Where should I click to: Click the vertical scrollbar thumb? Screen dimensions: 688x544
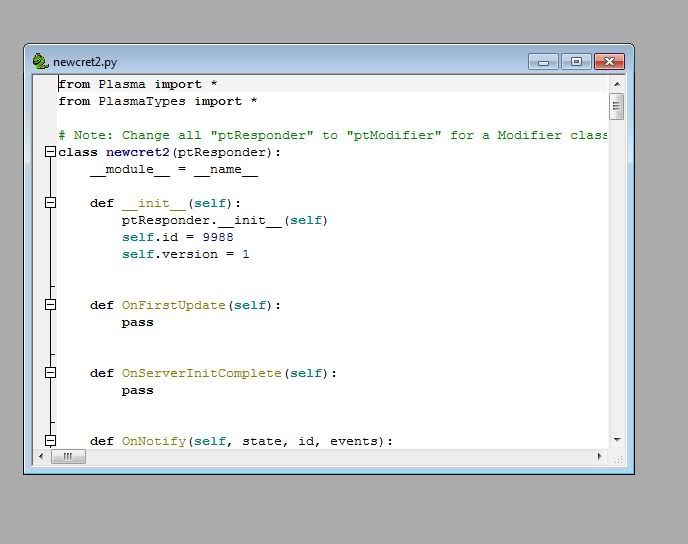(x=616, y=106)
